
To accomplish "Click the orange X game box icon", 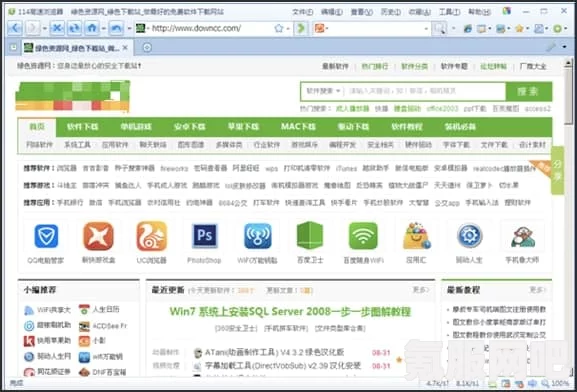I will 98,236.
